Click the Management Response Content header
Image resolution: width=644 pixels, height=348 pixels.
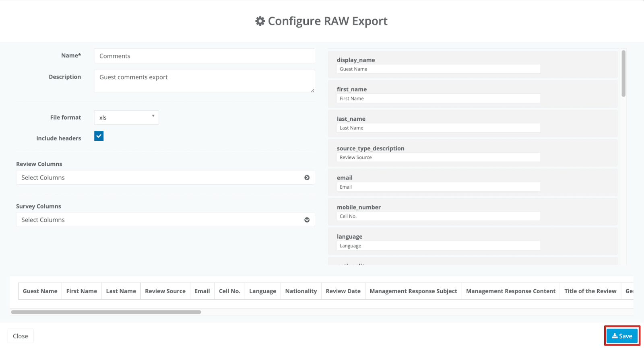click(511, 291)
